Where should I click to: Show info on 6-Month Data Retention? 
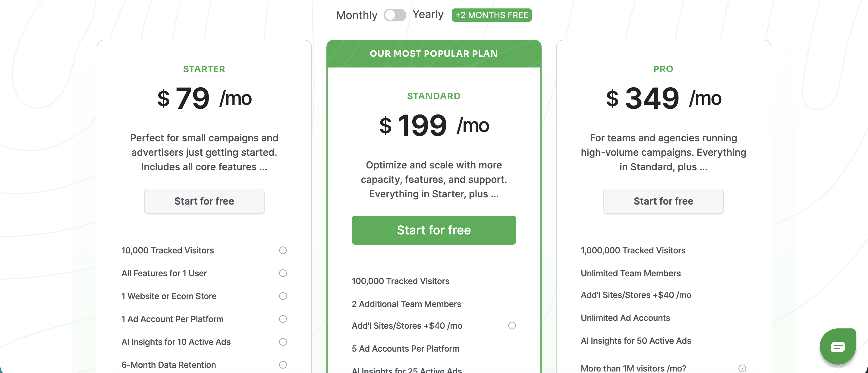pos(283,365)
